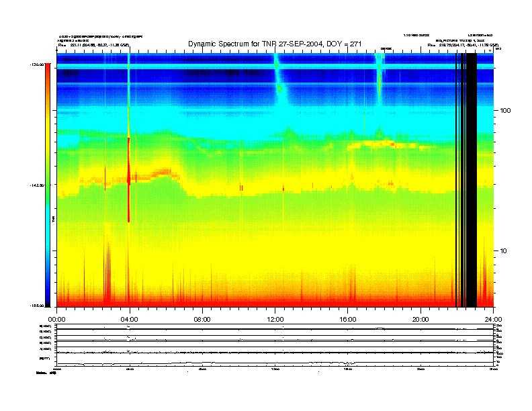Click the red vertical burst near 04:00
This screenshot has width=532, height=411.
click(128, 180)
